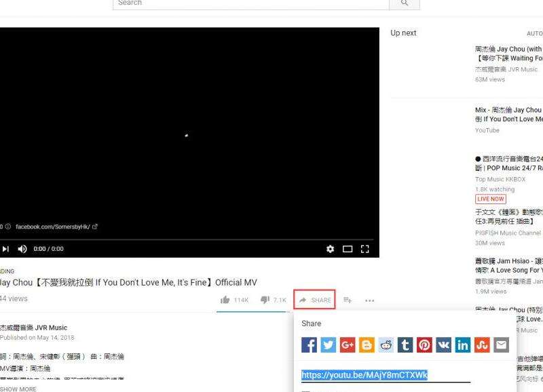Viewport: 543px width, 392px height.
Task: Open the player settings gear menu
Action: tap(330, 249)
